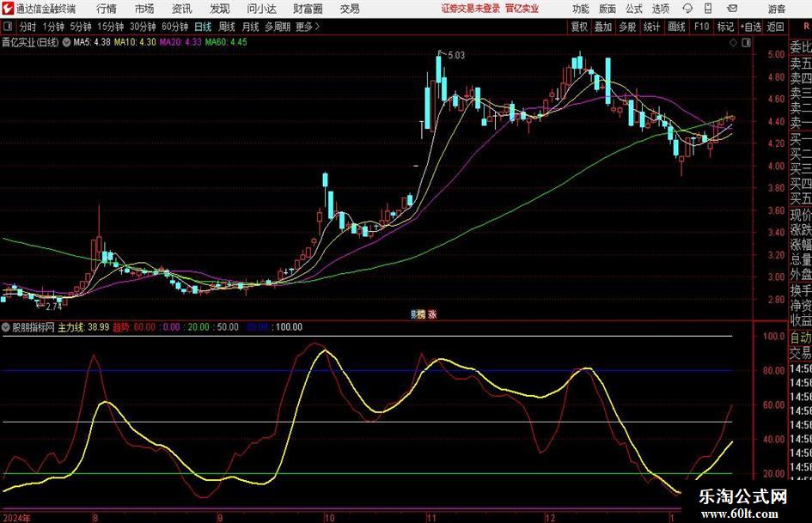Click the 标记 mark button
The image size is (812, 523).
click(x=725, y=27)
